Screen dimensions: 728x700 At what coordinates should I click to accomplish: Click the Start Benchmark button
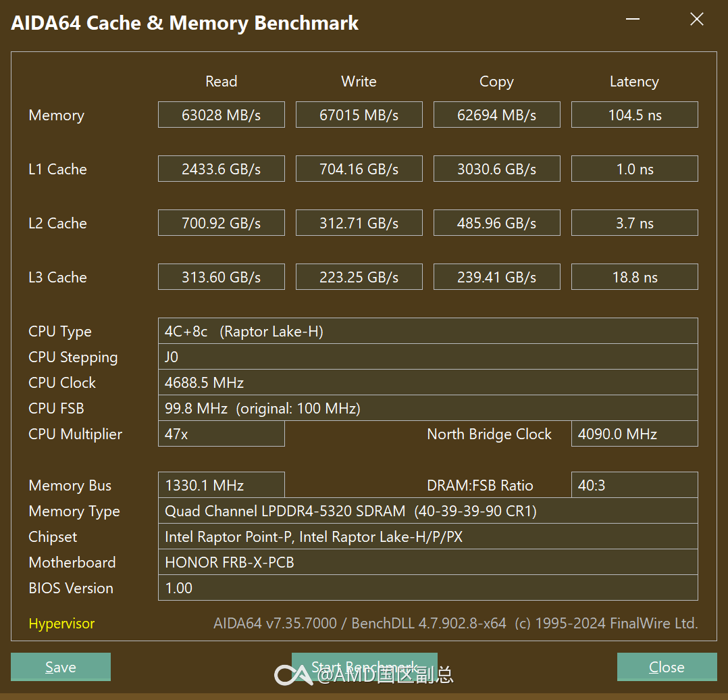click(365, 667)
